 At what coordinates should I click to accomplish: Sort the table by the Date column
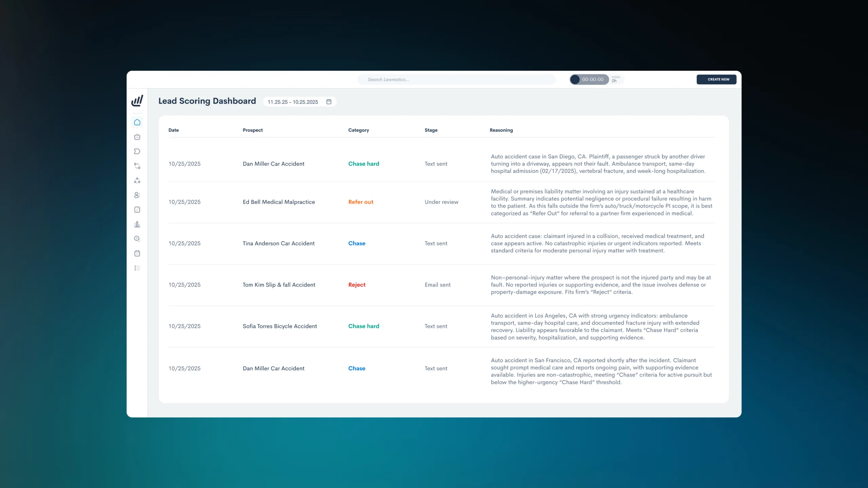(174, 130)
